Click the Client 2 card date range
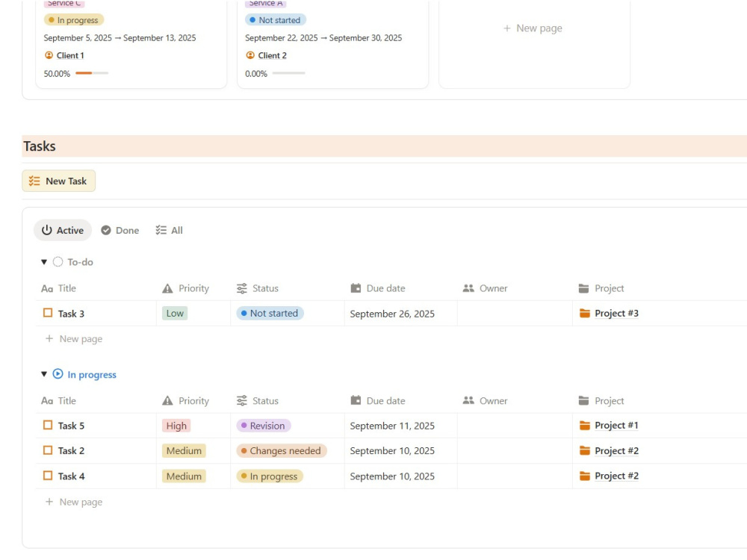Viewport: 747px width, 560px height. tap(323, 37)
